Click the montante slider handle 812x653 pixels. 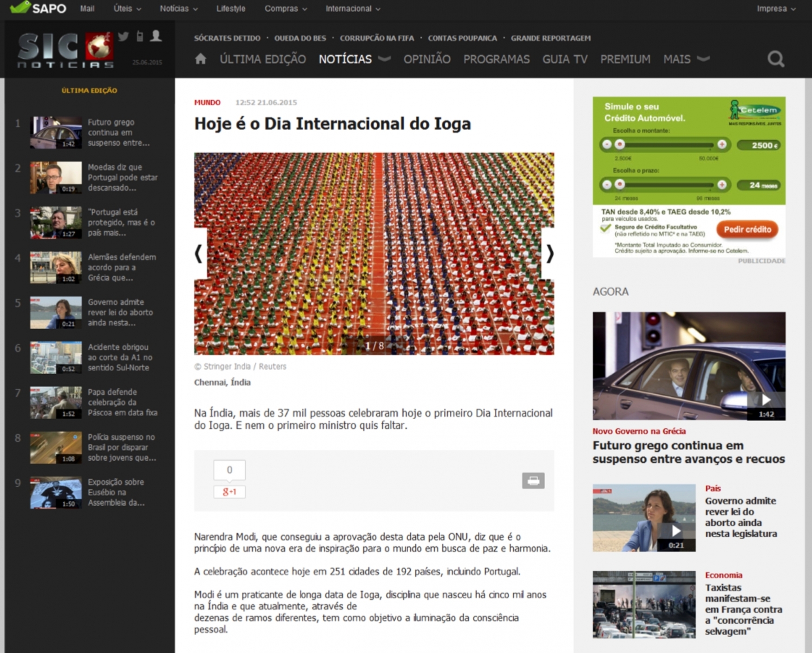(x=620, y=144)
